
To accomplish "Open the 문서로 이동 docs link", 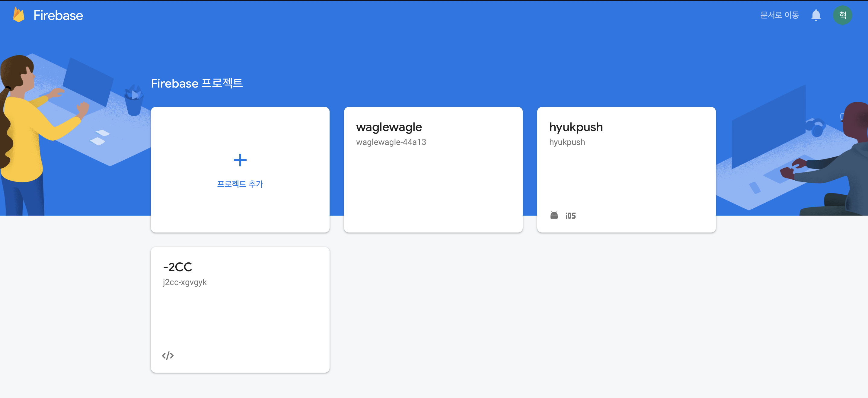I will [779, 15].
